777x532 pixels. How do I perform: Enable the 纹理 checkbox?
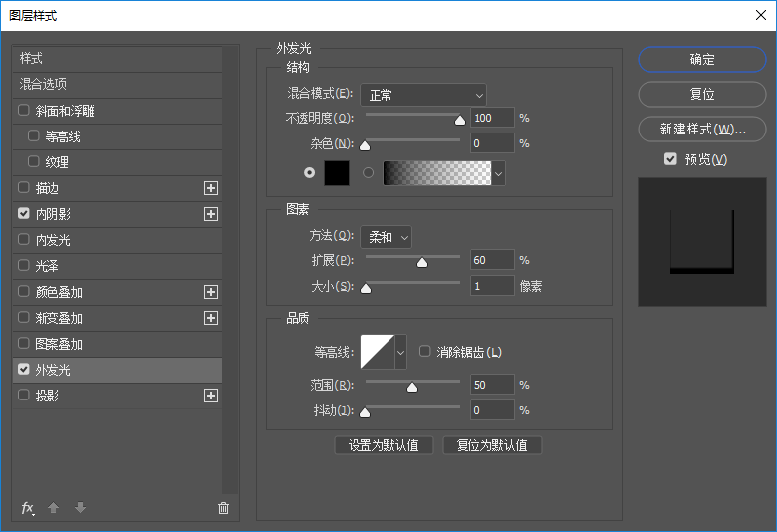(x=33, y=161)
